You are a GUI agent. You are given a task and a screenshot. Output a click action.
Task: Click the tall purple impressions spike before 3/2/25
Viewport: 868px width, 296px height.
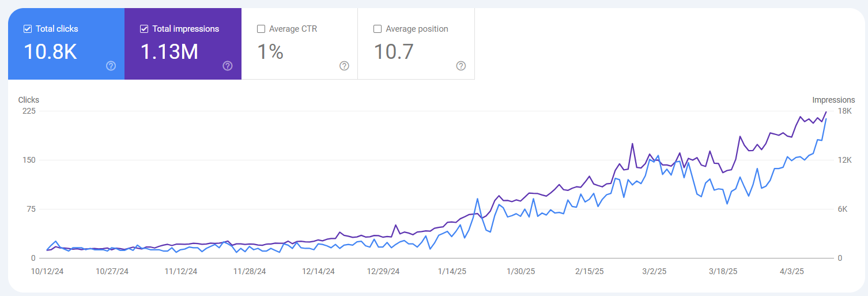point(632,144)
